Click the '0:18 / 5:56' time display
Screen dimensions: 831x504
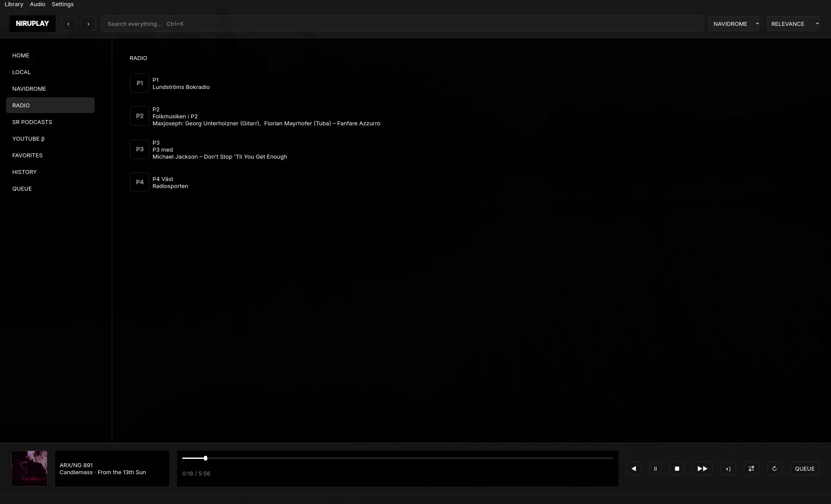pyautogui.click(x=196, y=474)
